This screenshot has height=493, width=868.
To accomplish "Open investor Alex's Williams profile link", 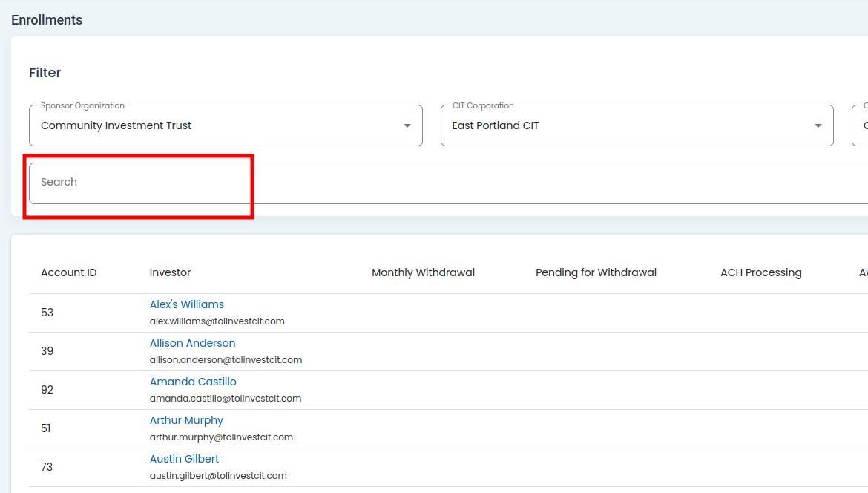I will [x=186, y=304].
